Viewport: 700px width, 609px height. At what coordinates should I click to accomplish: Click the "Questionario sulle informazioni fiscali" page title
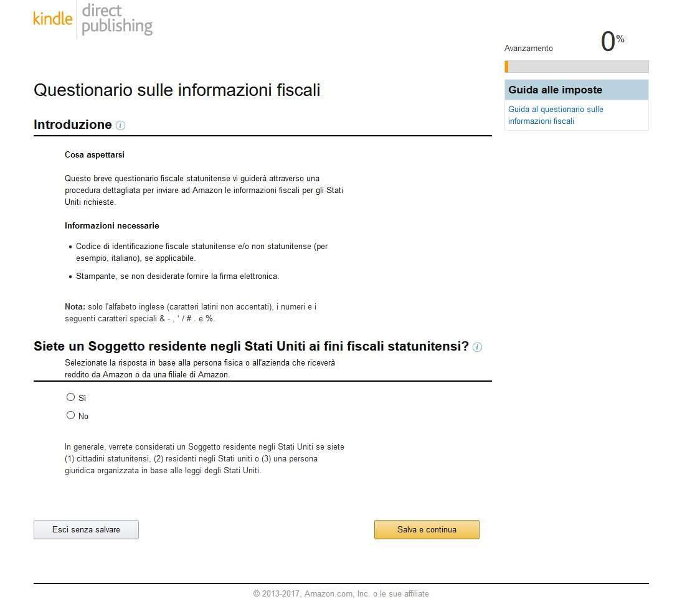tap(177, 90)
